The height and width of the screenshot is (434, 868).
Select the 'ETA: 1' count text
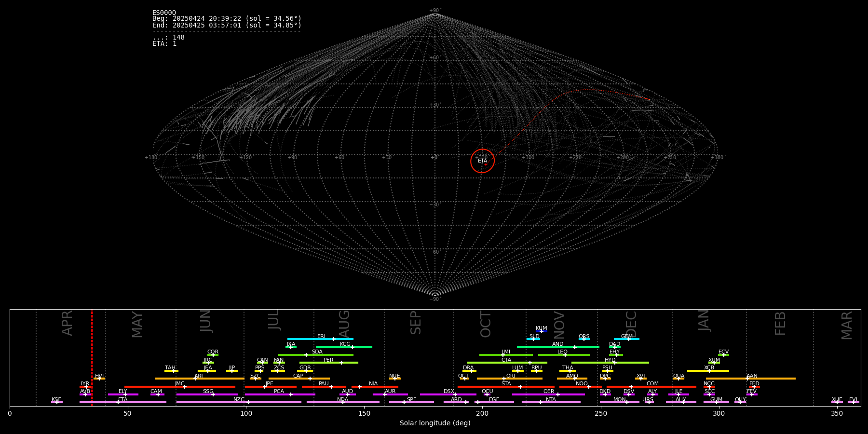pyautogui.click(x=164, y=43)
